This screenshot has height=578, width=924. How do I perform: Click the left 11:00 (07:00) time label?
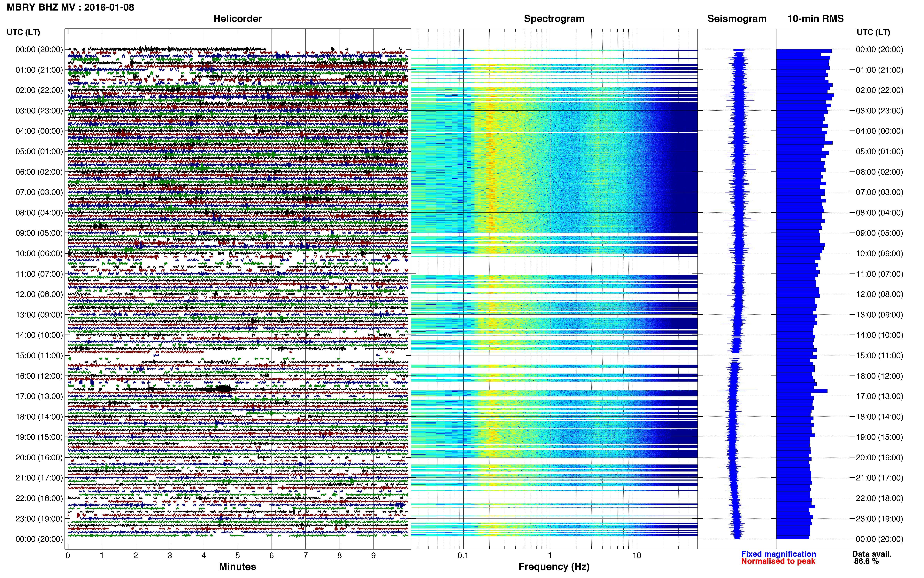[39, 274]
